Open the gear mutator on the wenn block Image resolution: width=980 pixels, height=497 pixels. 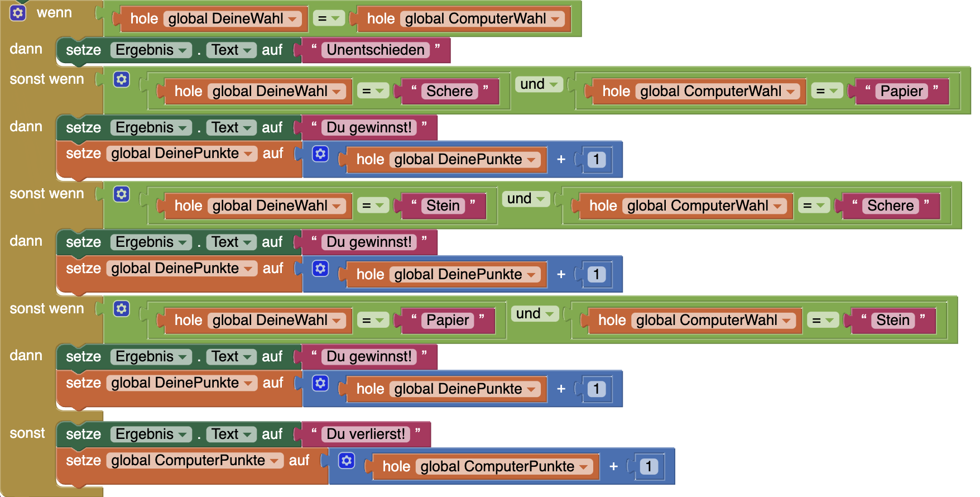coord(18,13)
